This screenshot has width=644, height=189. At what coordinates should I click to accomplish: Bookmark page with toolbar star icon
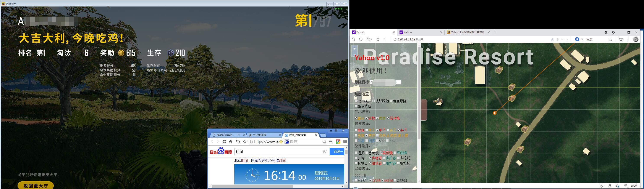(378, 39)
